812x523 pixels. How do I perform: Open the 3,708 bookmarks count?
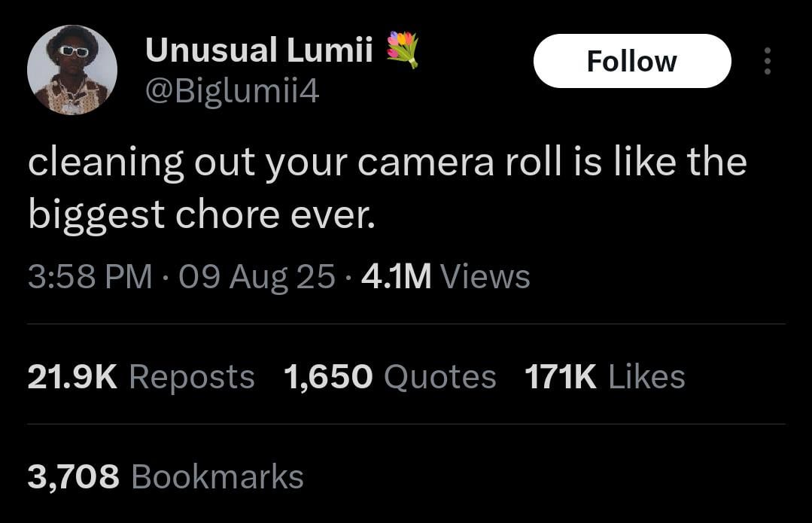(74, 476)
